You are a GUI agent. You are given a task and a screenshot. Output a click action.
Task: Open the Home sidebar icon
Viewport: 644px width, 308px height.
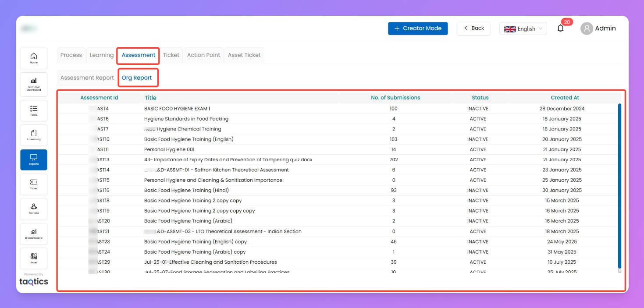(x=34, y=58)
